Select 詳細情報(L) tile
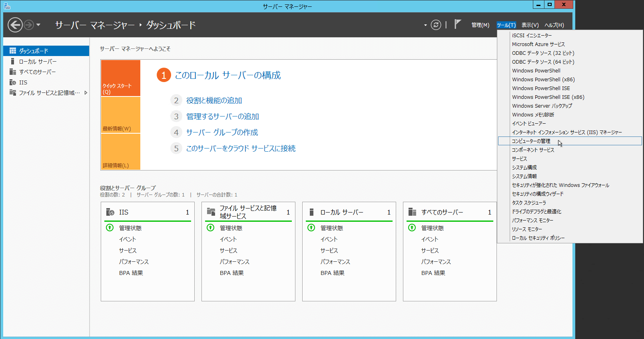 (x=121, y=152)
